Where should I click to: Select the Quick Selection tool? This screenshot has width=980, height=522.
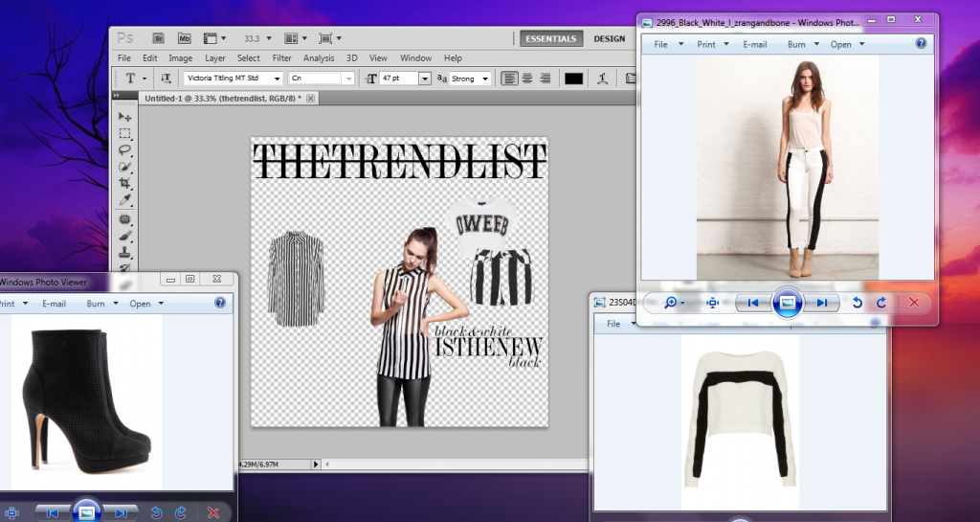coord(125,167)
